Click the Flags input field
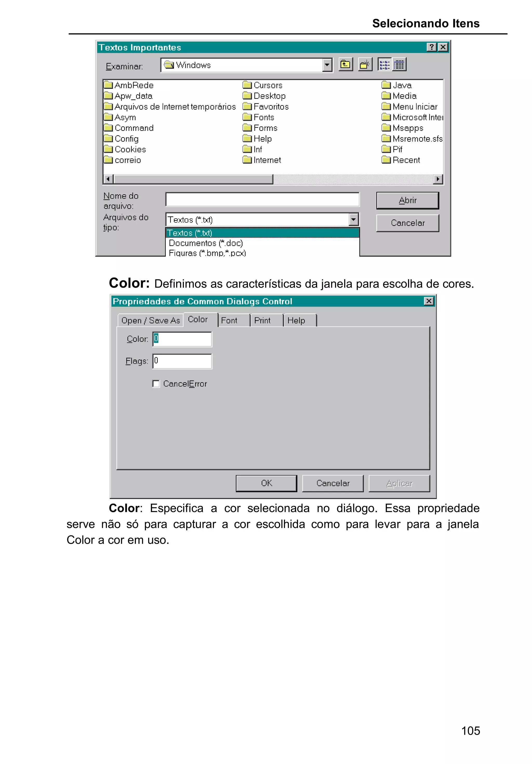Screen dimensions: 532x764 click(182, 361)
